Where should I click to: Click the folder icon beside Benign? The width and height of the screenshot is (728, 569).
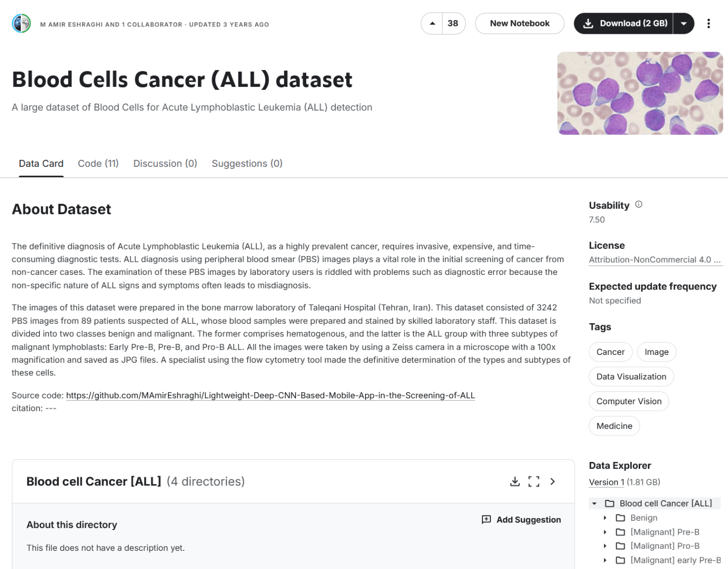(x=620, y=518)
